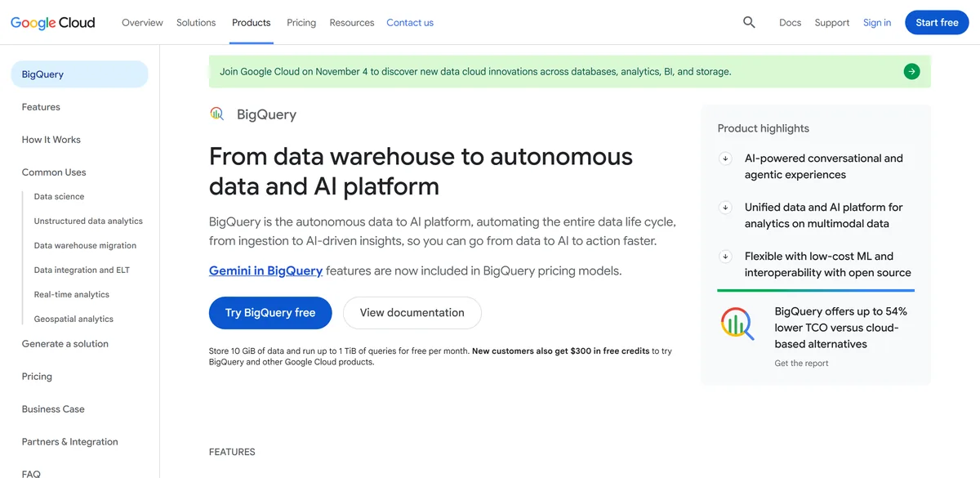Open Data science sidebar item

[x=59, y=197]
